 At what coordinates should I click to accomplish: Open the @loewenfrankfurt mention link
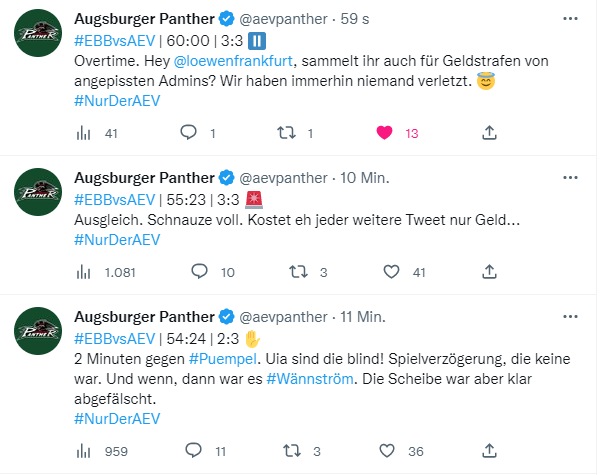(x=233, y=61)
